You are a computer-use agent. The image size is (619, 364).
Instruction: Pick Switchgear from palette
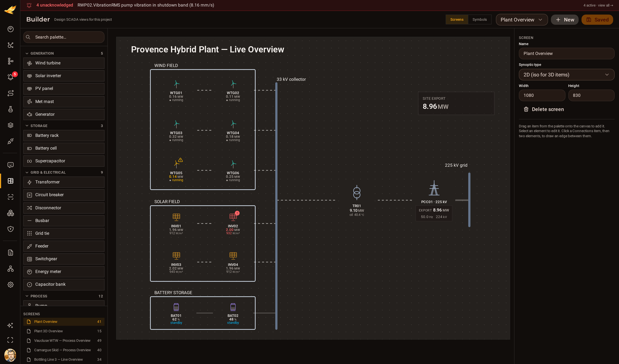pyautogui.click(x=64, y=259)
